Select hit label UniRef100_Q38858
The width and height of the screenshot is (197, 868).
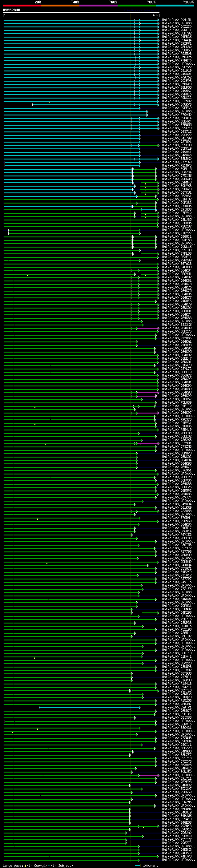[177, 50]
